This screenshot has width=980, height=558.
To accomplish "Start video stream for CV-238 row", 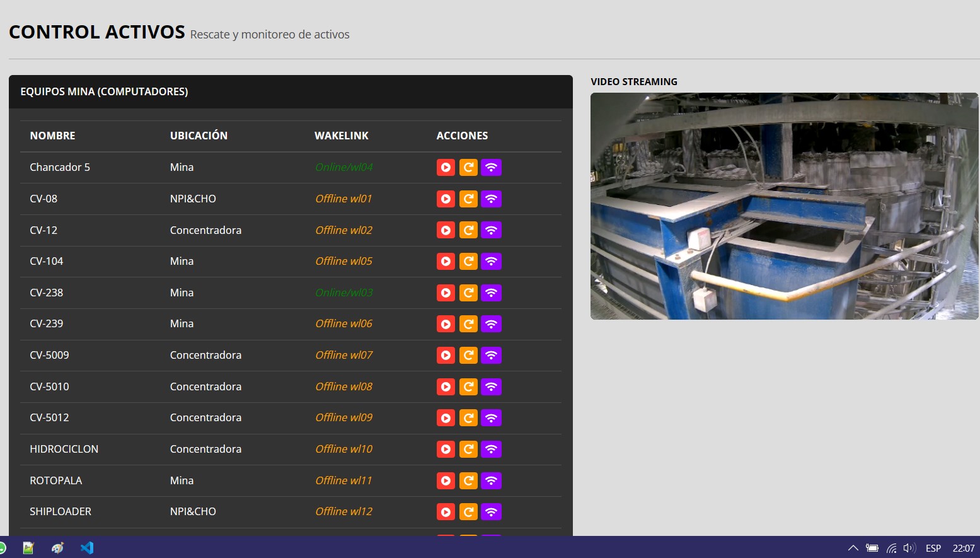I will [x=446, y=293].
